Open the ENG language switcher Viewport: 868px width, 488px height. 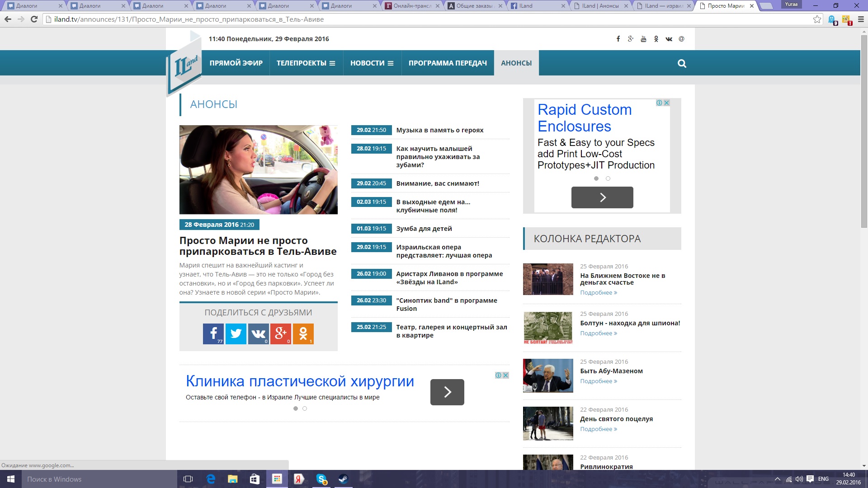coord(823,479)
